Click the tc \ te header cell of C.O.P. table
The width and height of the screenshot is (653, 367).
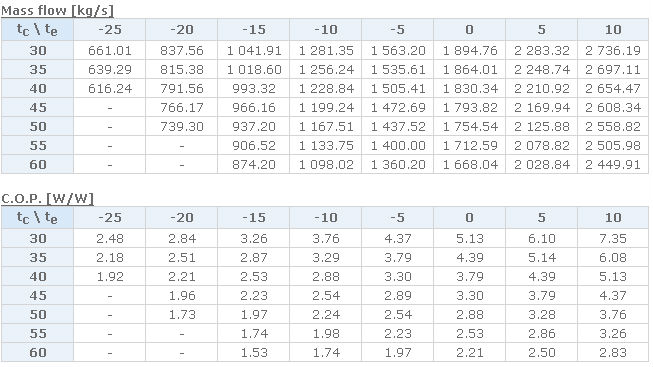[37, 217]
